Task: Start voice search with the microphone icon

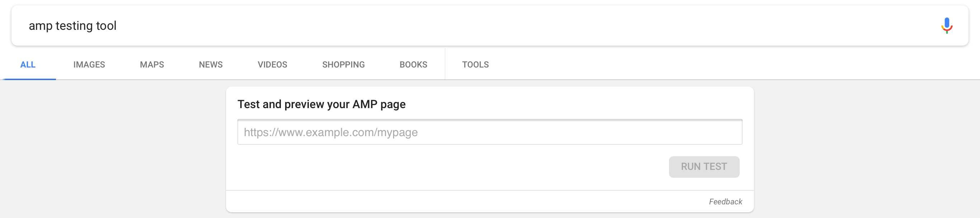Action: coord(947,25)
